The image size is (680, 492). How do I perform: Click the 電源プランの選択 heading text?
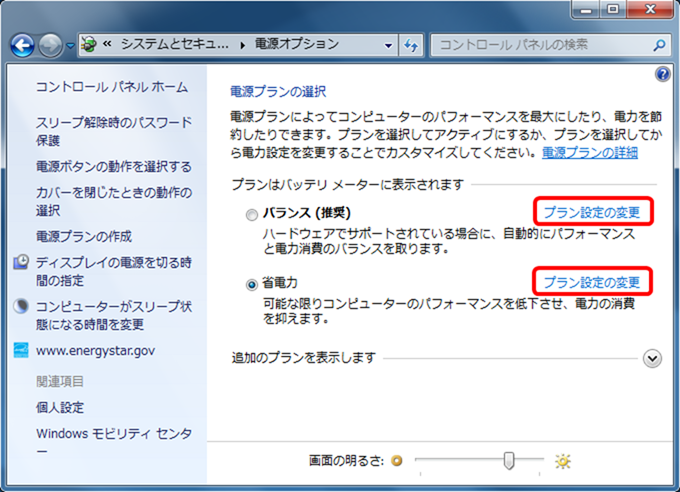278,92
